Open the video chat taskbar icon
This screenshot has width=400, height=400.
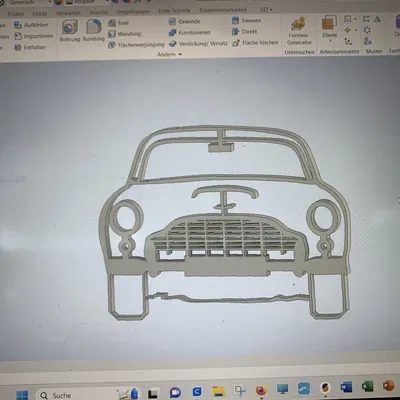point(175,393)
